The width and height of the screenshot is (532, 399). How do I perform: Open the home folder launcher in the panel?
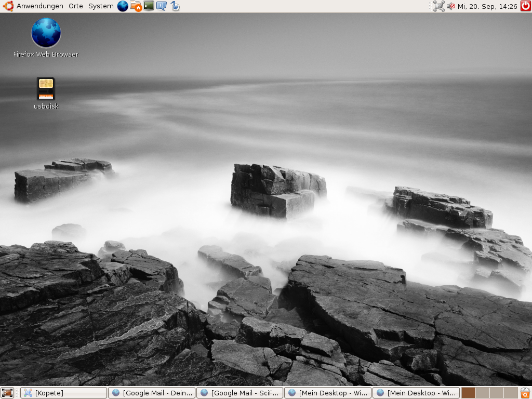(x=136, y=6)
